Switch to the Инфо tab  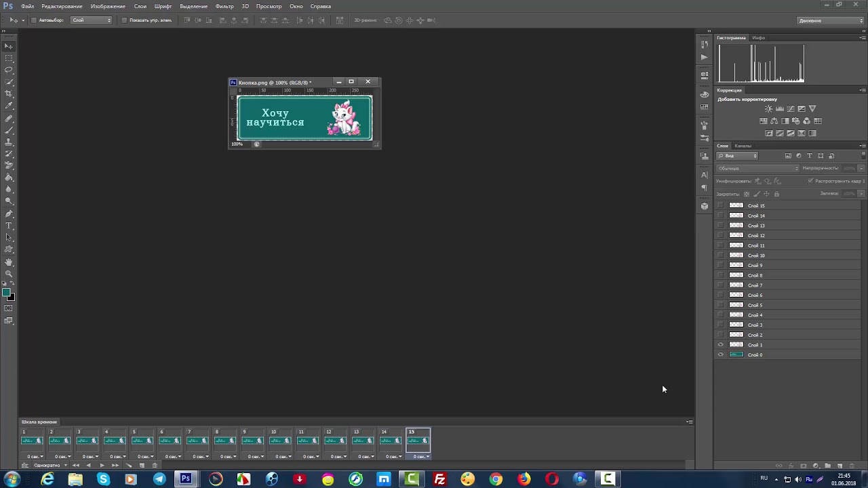[x=758, y=38]
